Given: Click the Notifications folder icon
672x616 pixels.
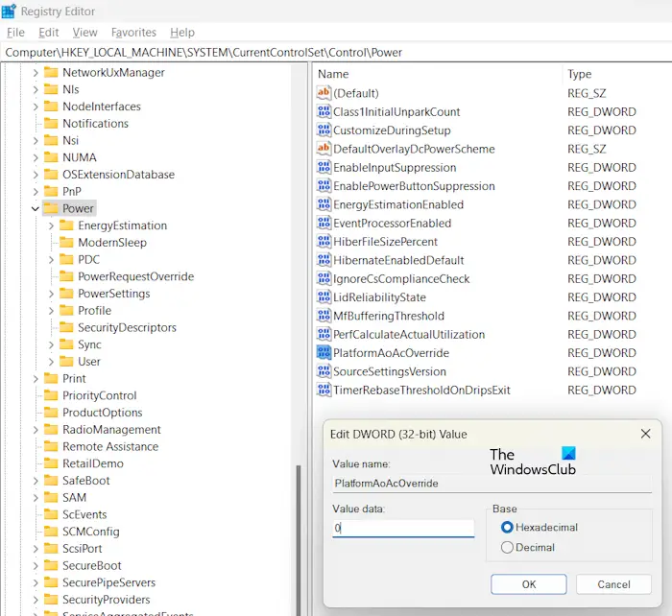Looking at the screenshot, I should [x=51, y=124].
